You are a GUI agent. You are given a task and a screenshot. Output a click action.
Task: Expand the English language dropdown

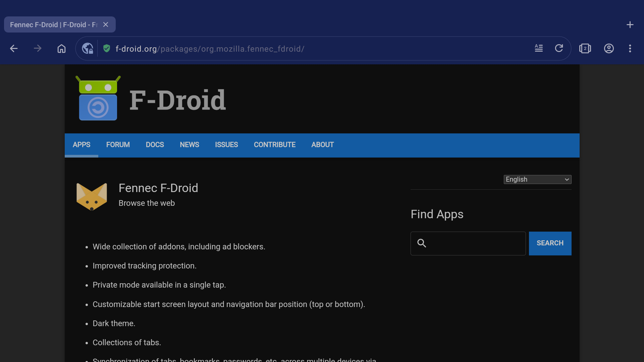(537, 179)
